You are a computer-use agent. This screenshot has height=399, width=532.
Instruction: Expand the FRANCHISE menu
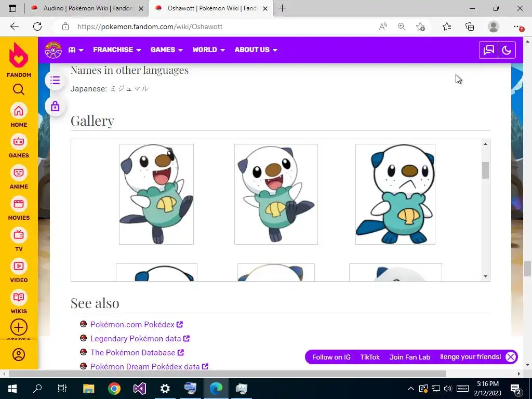click(x=117, y=50)
